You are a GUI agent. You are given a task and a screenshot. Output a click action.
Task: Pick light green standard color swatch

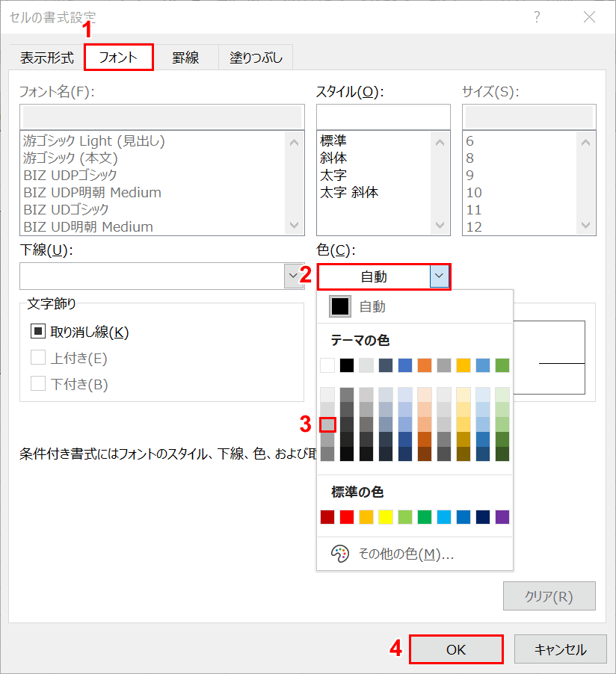pyautogui.click(x=404, y=517)
